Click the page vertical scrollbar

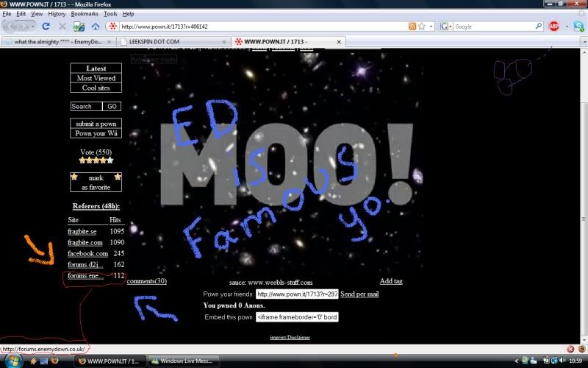click(x=583, y=184)
